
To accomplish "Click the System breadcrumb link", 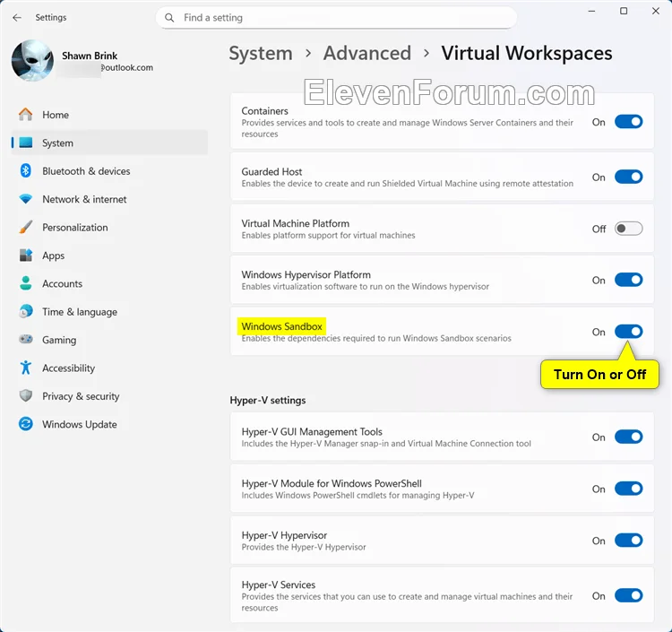I will pos(261,54).
